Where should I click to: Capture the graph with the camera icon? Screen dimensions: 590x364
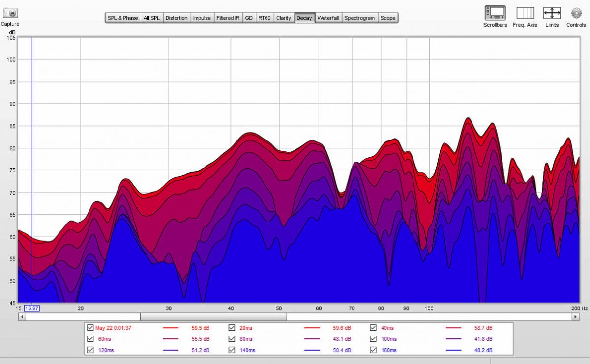[10, 13]
